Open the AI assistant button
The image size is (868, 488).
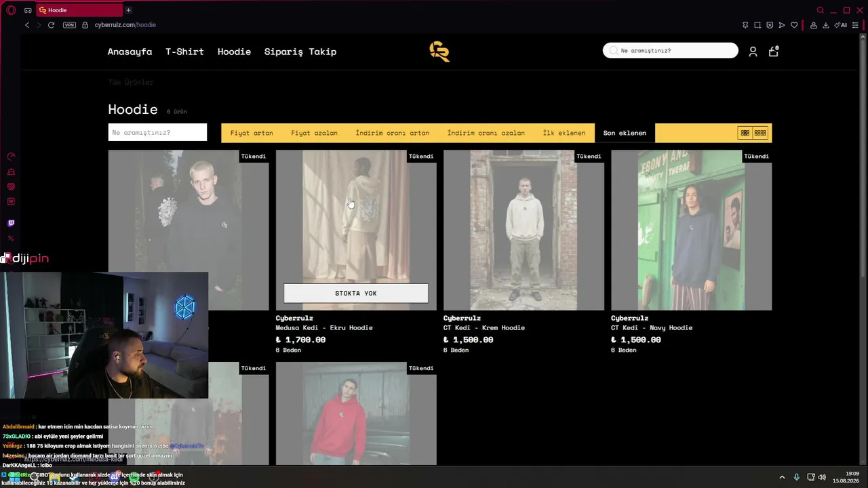(841, 25)
